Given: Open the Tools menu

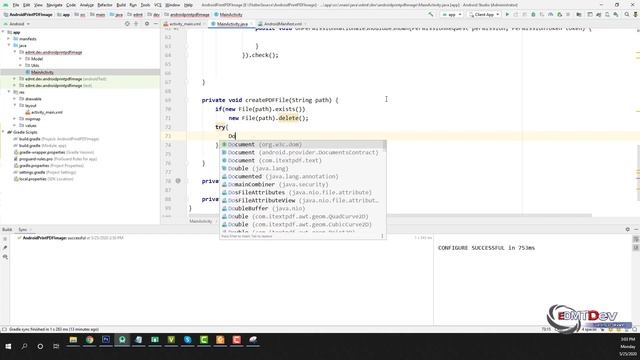Looking at the screenshot, I should pos(145,5).
